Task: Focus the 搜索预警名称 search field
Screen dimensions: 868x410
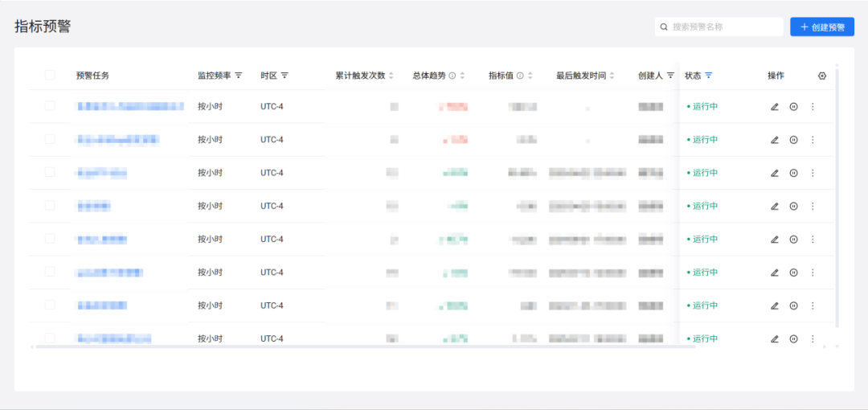Action: click(x=719, y=27)
